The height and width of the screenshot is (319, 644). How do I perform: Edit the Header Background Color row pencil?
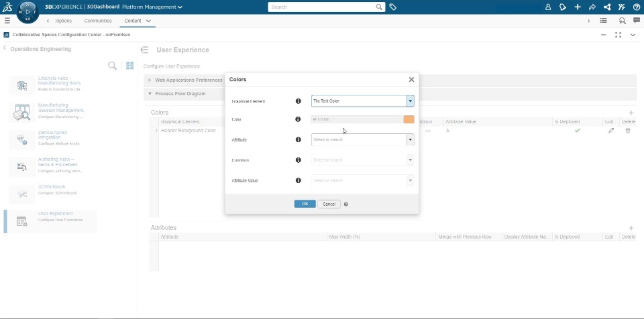pyautogui.click(x=611, y=131)
